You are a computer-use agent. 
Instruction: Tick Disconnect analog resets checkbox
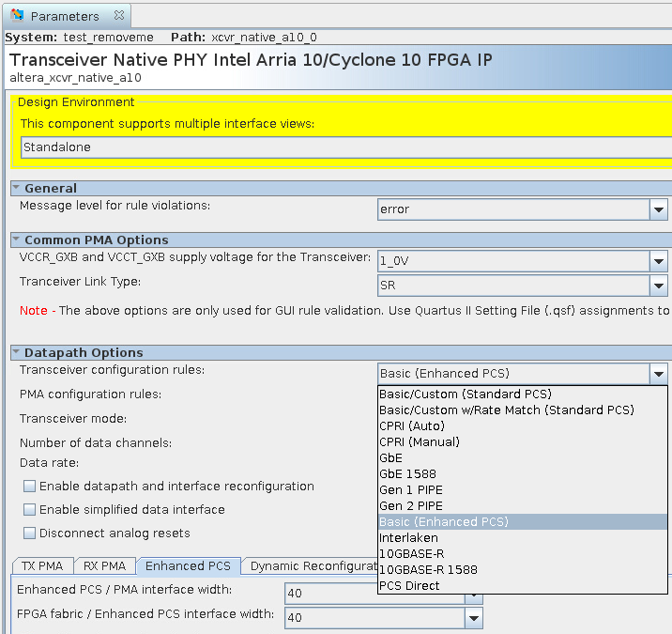30,533
